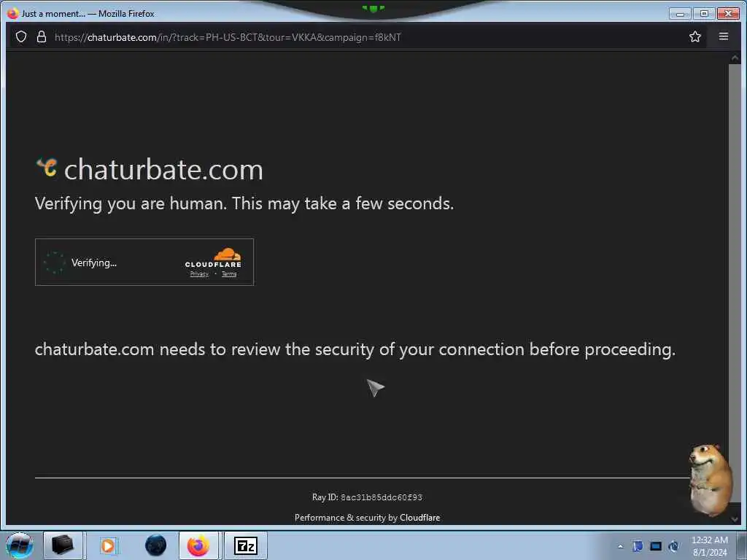Switch to Firefox taskbar button

click(198, 545)
